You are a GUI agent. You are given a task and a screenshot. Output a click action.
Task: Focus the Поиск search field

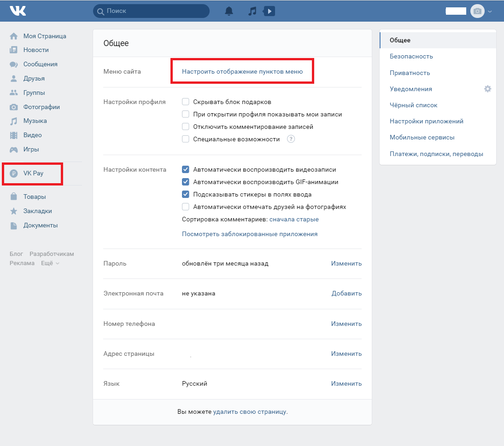[152, 11]
